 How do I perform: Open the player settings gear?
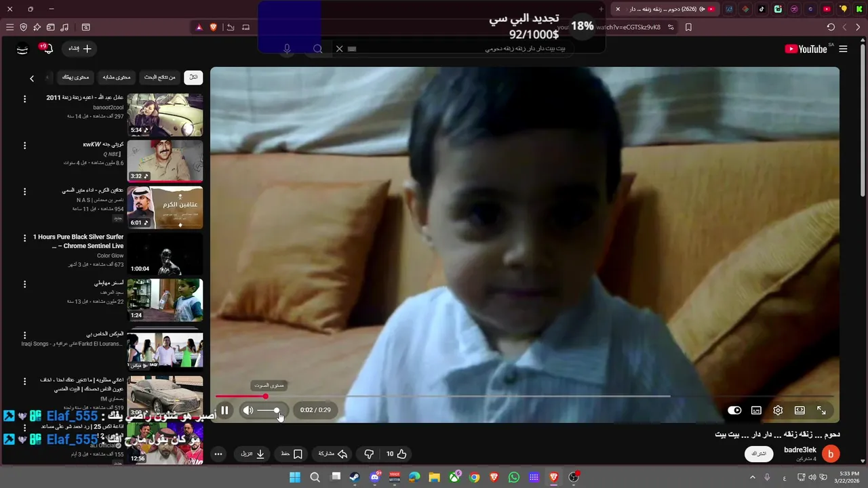tap(778, 410)
